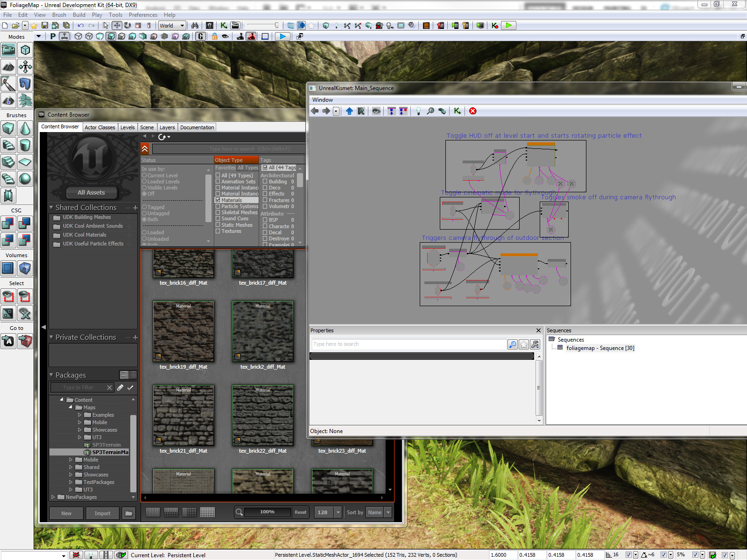Toggle hide unused connectors eye icon in Kismet
Screen dimensions: 747x560
[376, 111]
